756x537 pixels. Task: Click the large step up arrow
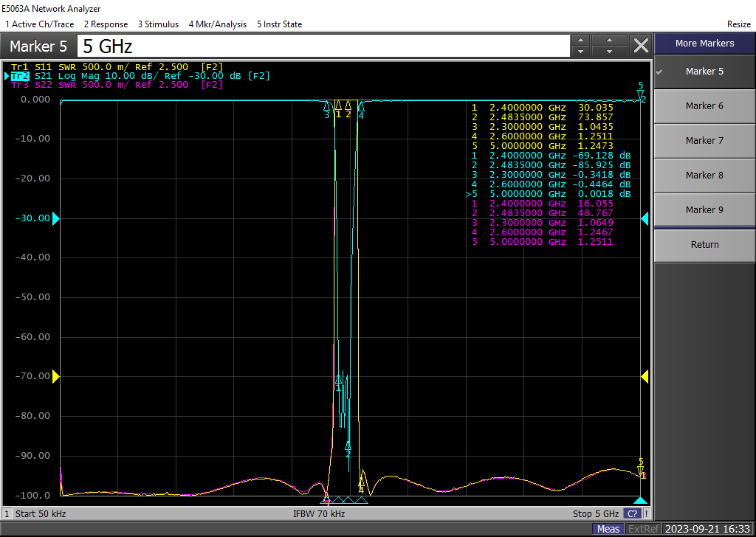pyautogui.click(x=610, y=41)
